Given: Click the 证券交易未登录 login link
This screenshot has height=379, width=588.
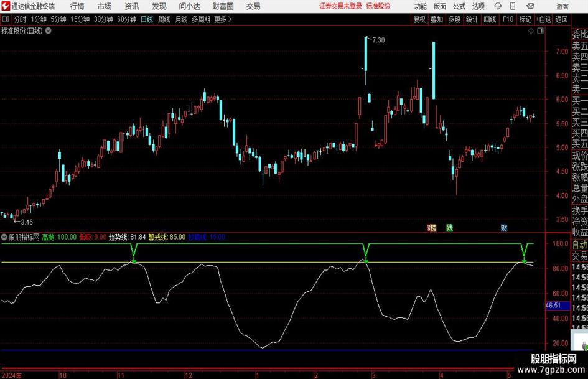Looking at the screenshot, I should (340, 6).
